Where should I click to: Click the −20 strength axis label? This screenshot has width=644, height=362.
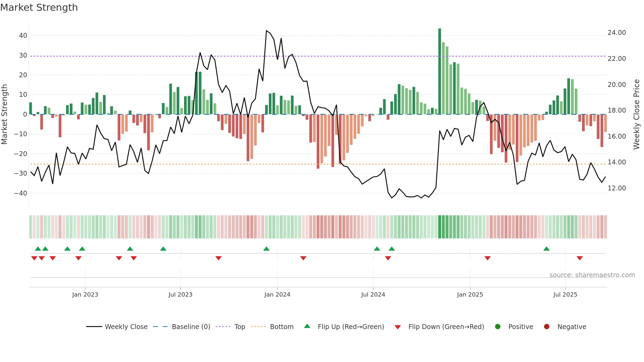[x=21, y=154]
